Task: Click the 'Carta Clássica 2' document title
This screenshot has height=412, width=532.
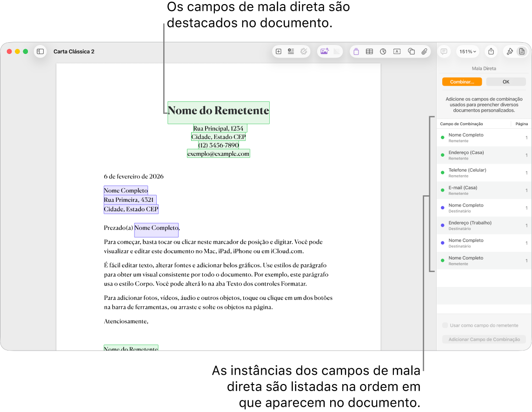Action: (74, 52)
